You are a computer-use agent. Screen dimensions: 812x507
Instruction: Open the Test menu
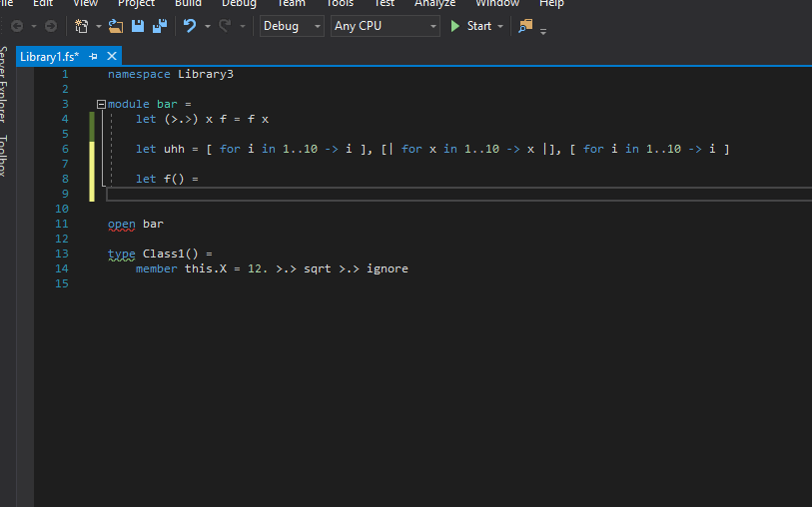[385, 3]
